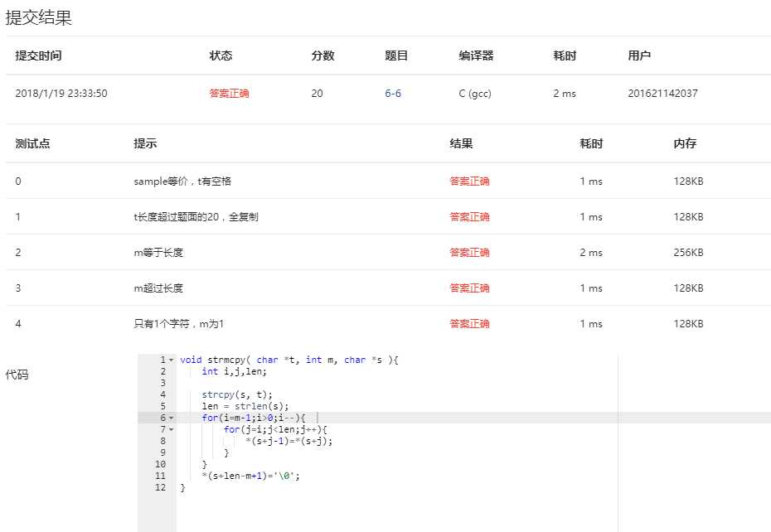
Task: Click the 状态 column header
Action: point(221,56)
